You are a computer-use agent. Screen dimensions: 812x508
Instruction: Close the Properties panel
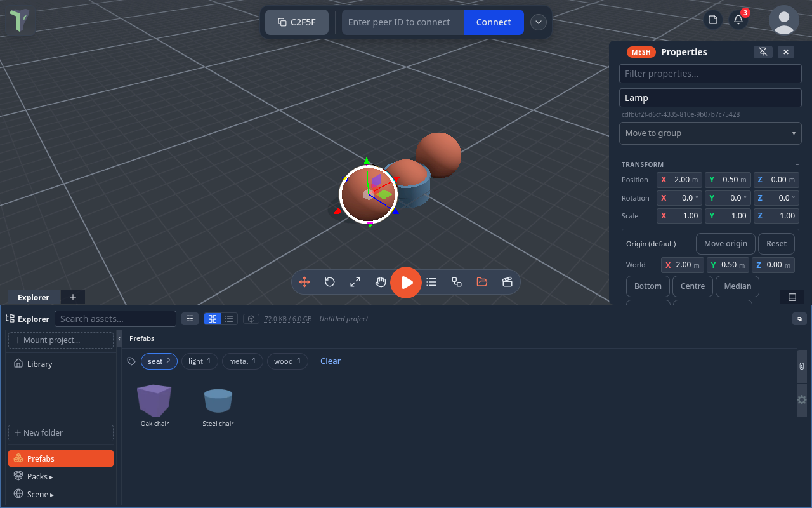[786, 52]
